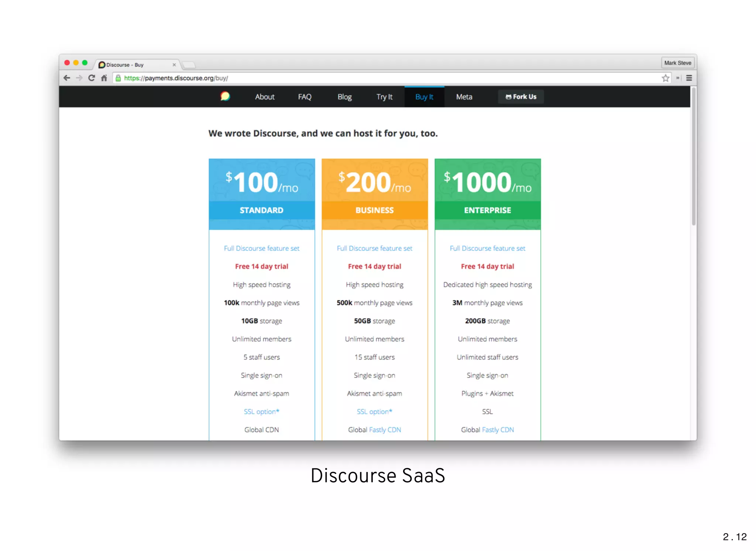This screenshot has width=756, height=551.
Task: Click the STANDARD plan label
Action: pyautogui.click(x=262, y=210)
